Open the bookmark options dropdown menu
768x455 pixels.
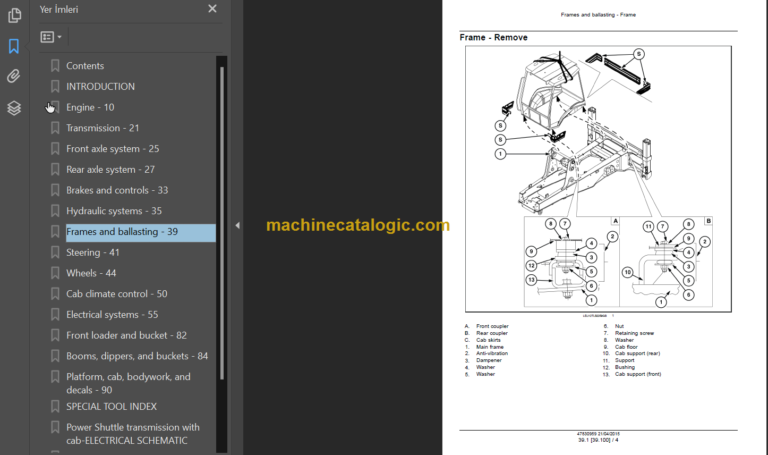click(x=51, y=37)
